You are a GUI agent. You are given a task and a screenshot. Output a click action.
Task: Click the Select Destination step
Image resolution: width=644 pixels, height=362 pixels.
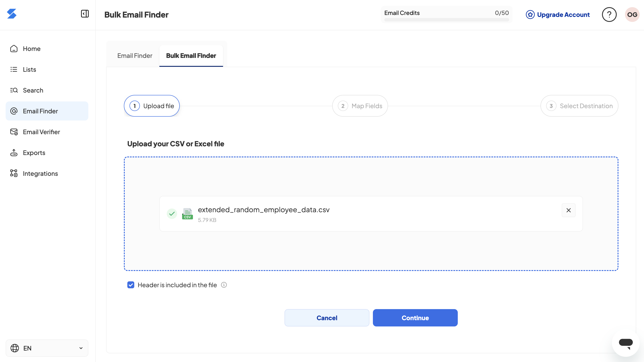579,106
